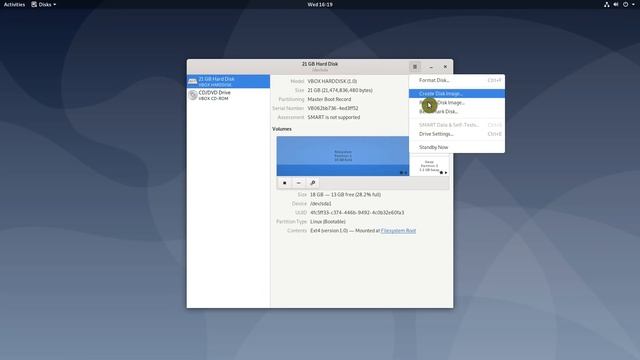Click the Master Boot Record partitioning value
This screenshot has height=360, width=640.
point(329,99)
